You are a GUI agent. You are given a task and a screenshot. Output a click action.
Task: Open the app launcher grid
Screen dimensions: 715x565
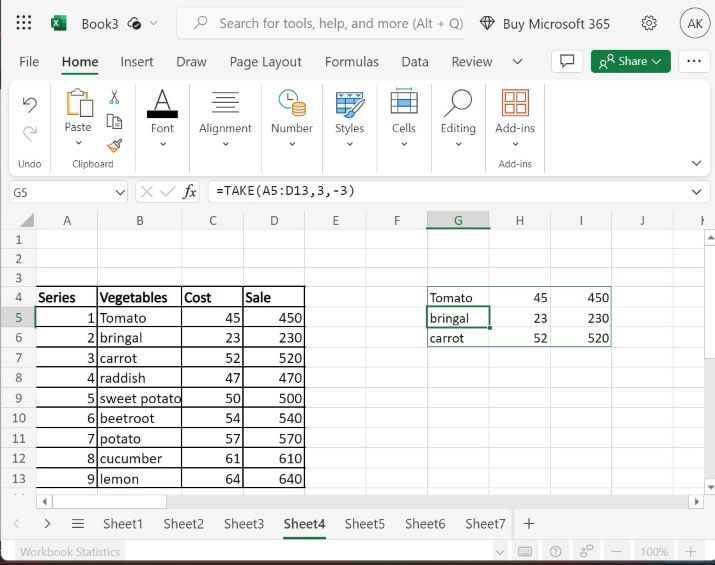(x=24, y=22)
